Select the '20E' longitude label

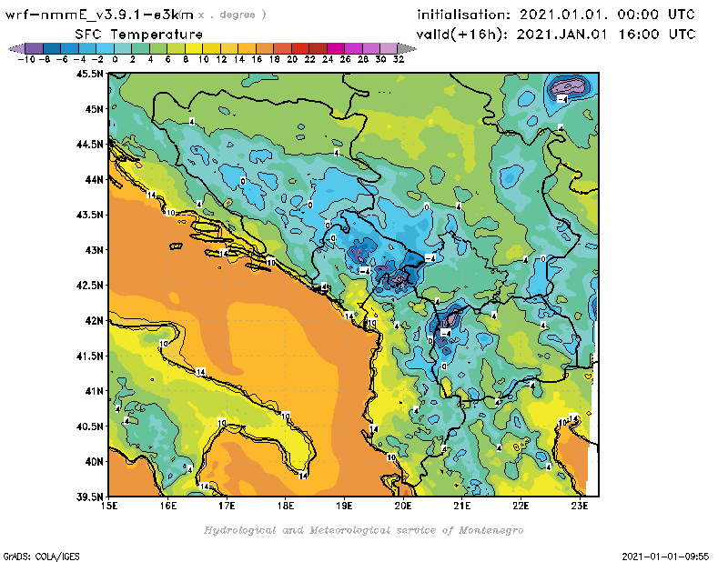pyautogui.click(x=403, y=506)
